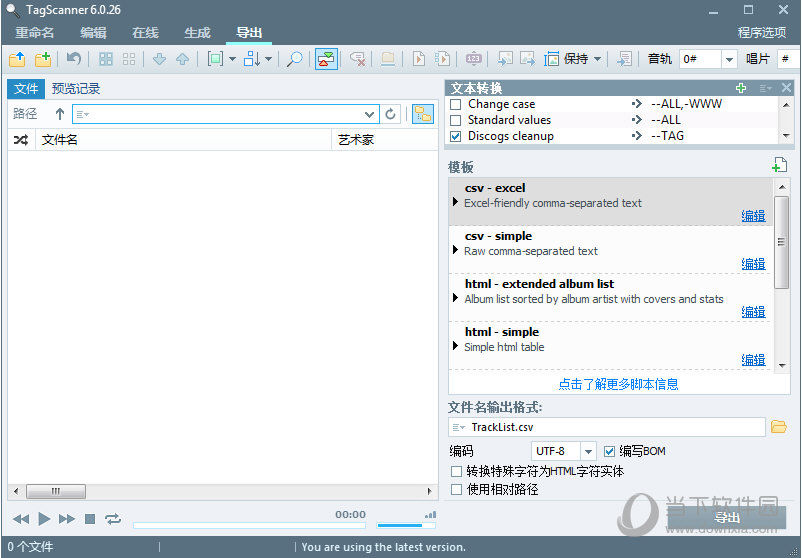
Task: Add folder using the green-plus folder icon
Action: point(43,59)
